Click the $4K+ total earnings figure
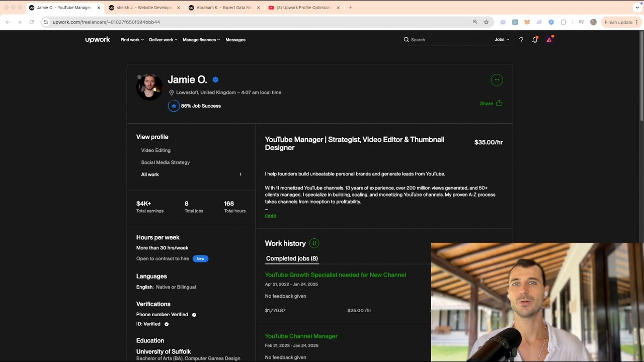The image size is (644, 362). (143, 204)
